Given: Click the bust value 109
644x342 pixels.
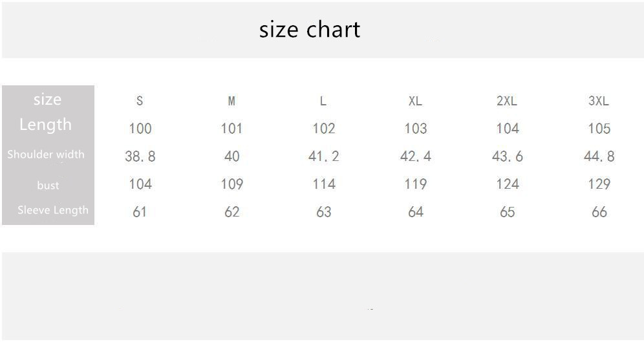Looking at the screenshot, I should click(231, 184).
